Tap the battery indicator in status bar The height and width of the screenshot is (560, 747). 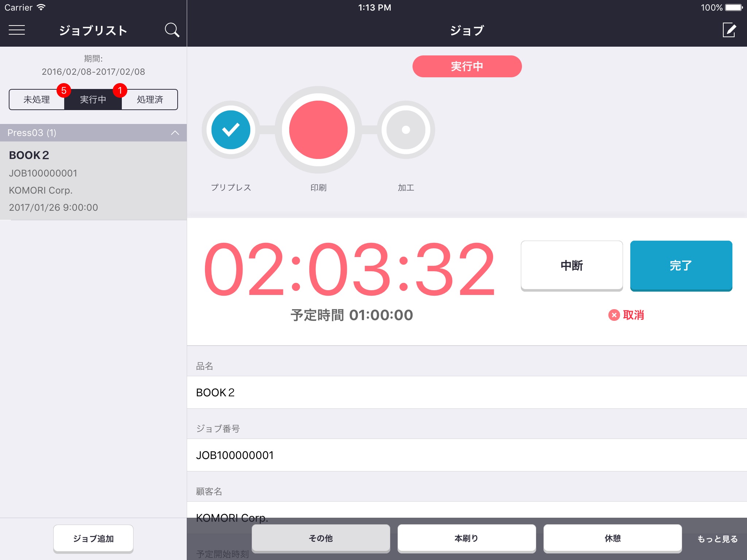[734, 7]
